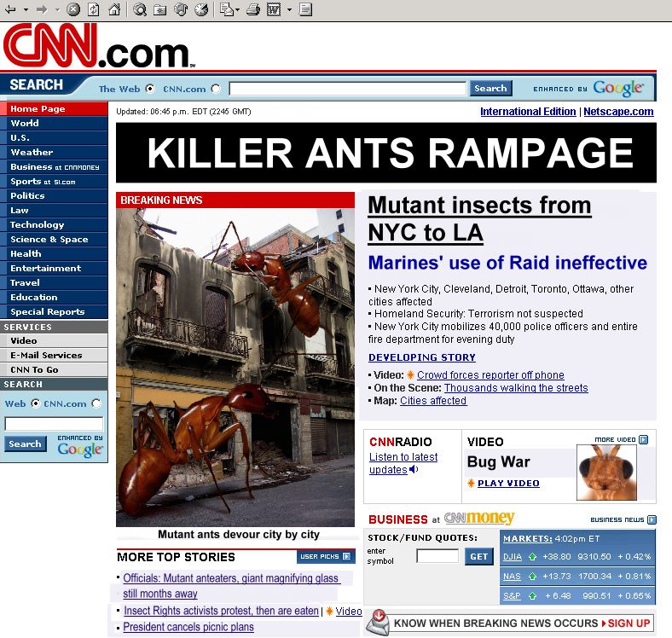The height and width of the screenshot is (638, 672).
Task: Open the Forward history dropdown arrow
Action: click(57, 9)
